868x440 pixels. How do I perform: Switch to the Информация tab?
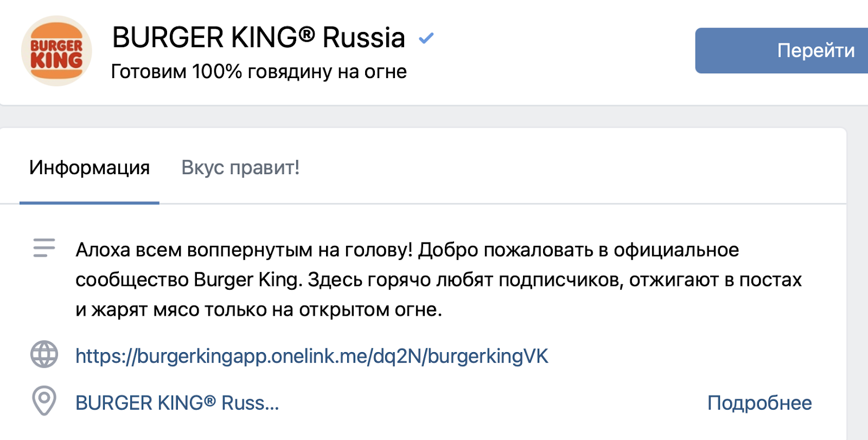[90, 168]
